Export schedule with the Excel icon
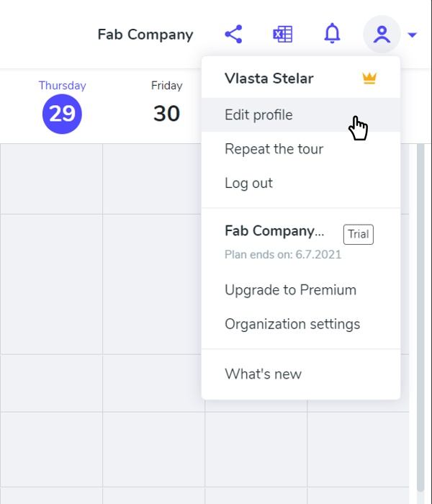This screenshot has width=432, height=504. (283, 34)
